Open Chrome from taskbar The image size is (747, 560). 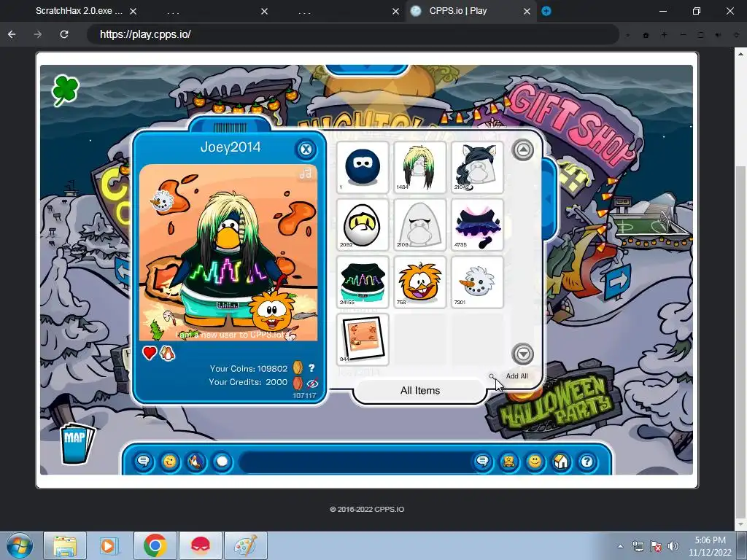155,545
